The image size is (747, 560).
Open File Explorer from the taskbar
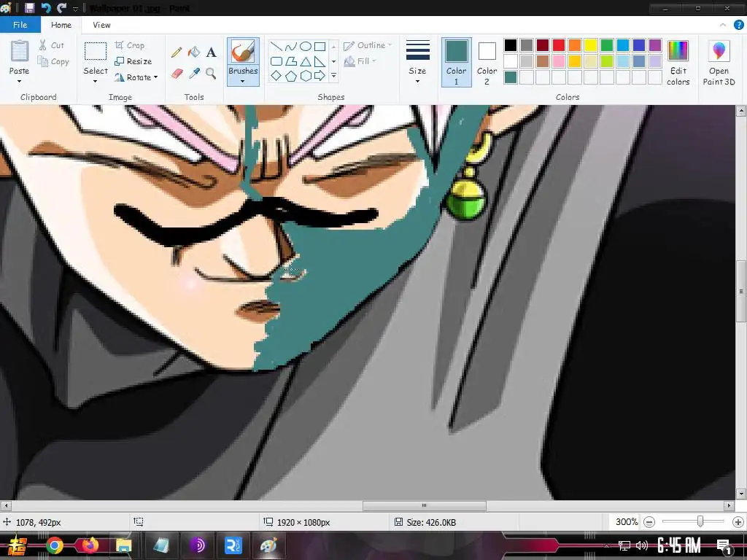tap(123, 545)
